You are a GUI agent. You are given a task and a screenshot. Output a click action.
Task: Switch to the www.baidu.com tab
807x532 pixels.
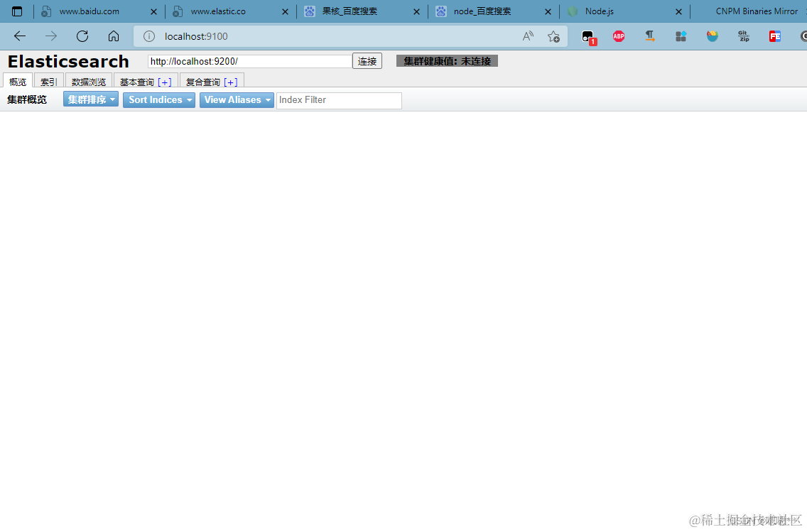[89, 11]
